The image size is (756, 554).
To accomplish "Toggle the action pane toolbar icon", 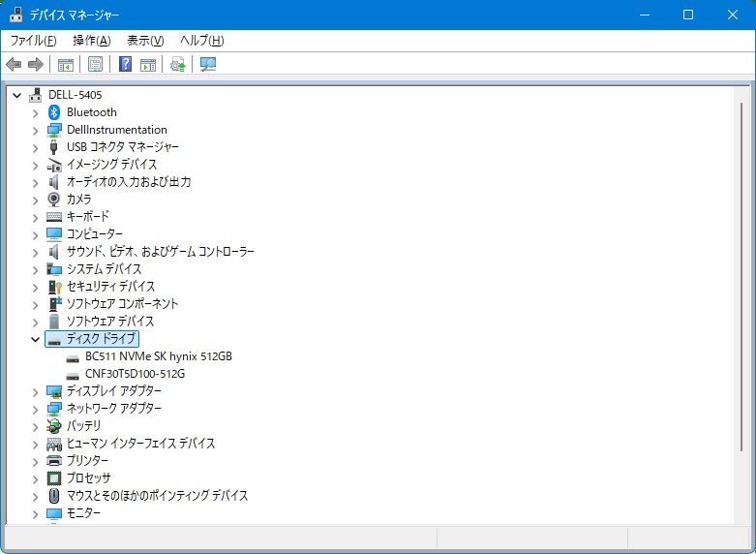I will click(148, 64).
